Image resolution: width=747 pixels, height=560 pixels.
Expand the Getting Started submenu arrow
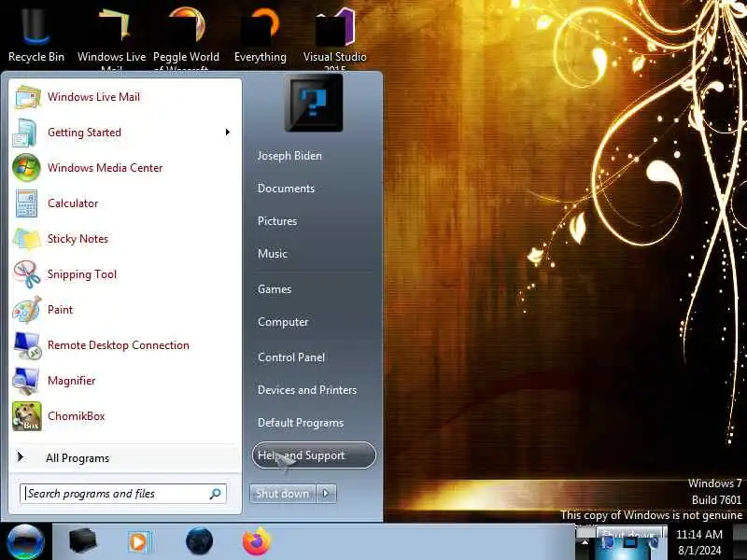(x=228, y=133)
